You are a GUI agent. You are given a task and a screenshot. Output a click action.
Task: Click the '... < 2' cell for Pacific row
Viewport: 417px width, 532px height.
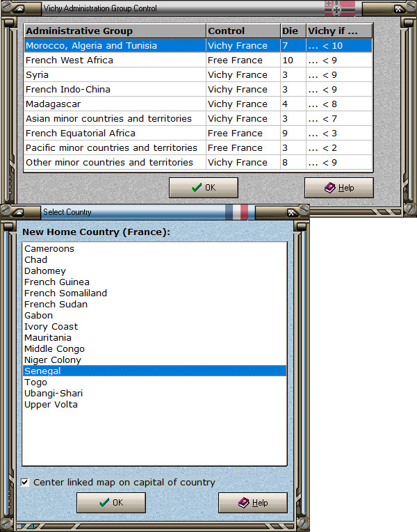click(339, 147)
